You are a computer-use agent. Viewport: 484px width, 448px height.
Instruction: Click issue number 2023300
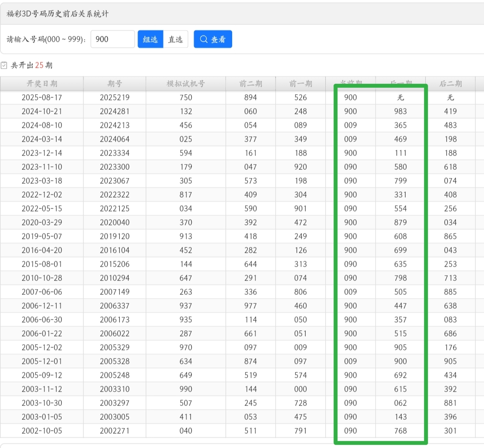pyautogui.click(x=115, y=167)
